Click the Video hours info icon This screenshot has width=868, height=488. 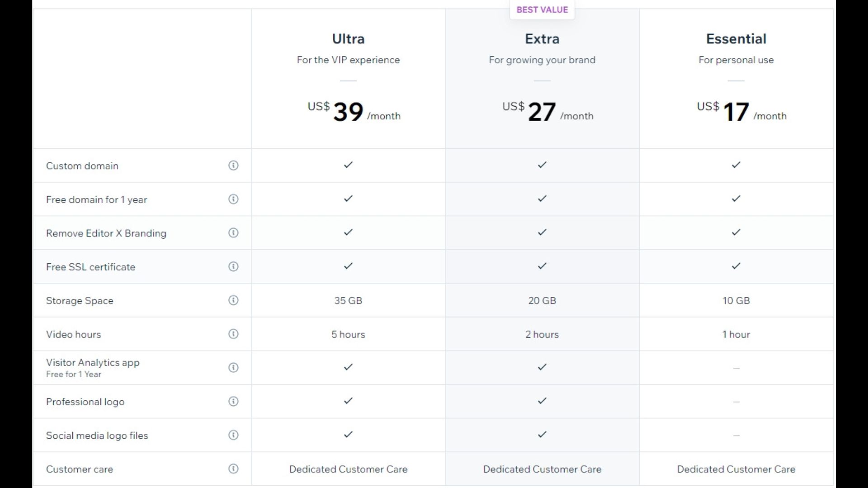click(x=233, y=334)
